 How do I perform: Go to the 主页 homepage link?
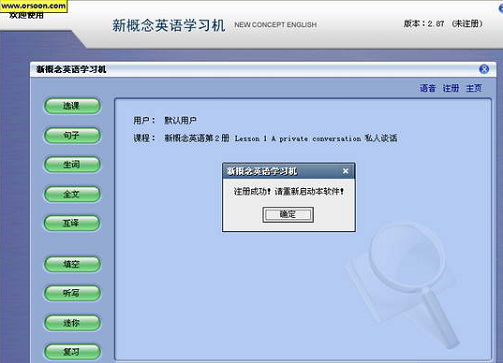[x=474, y=88]
